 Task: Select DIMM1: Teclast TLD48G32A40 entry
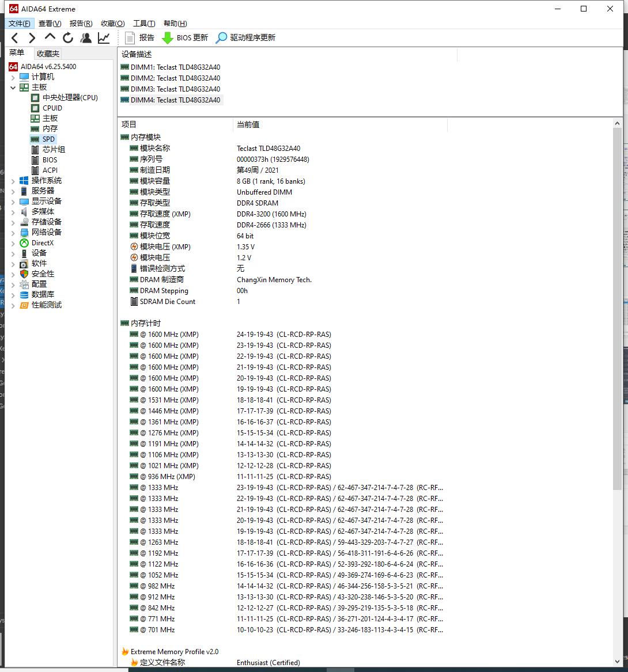171,67
